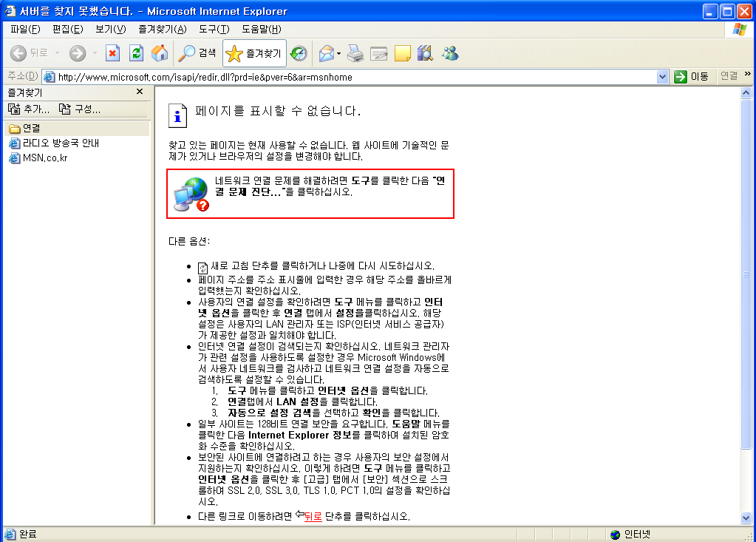756x542 pixels.
Task: Expand the address bar dropdown arrow
Action: (x=662, y=77)
